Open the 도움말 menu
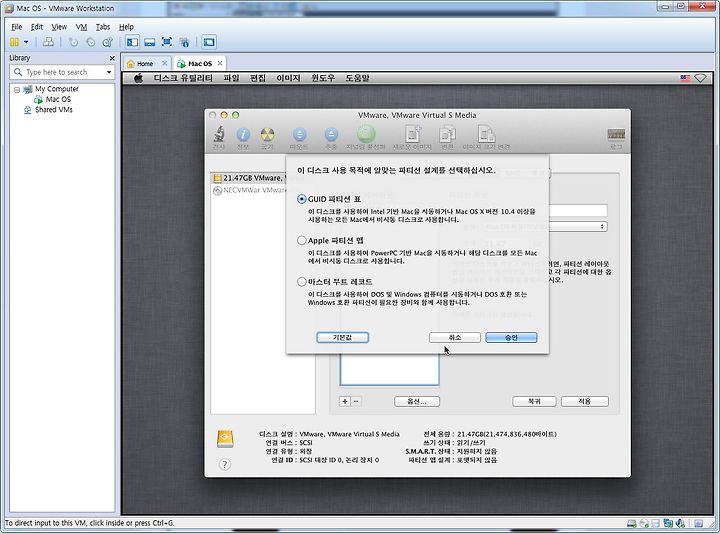 point(357,78)
